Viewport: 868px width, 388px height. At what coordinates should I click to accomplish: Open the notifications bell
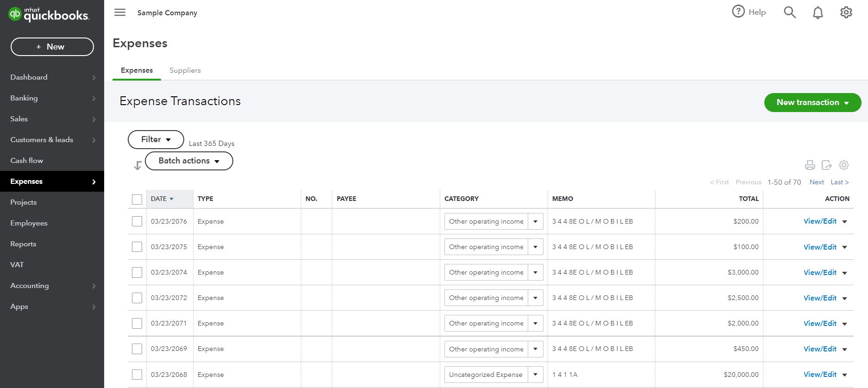(818, 13)
